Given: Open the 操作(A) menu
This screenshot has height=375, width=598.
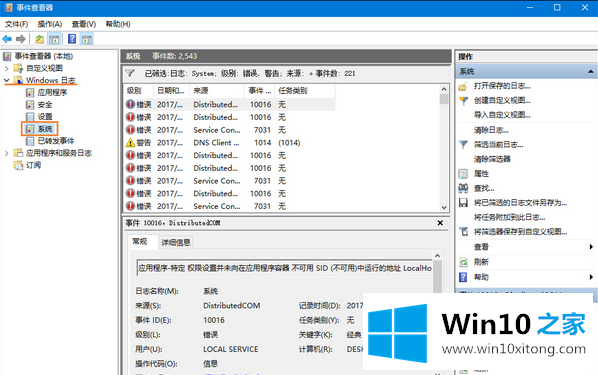Looking at the screenshot, I should pos(50,24).
